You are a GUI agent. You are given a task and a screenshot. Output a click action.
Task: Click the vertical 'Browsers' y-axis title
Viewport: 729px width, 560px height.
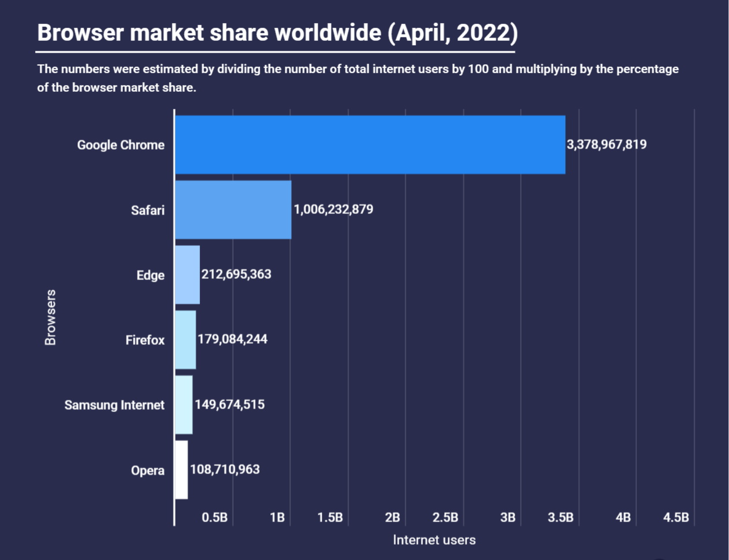click(50, 317)
